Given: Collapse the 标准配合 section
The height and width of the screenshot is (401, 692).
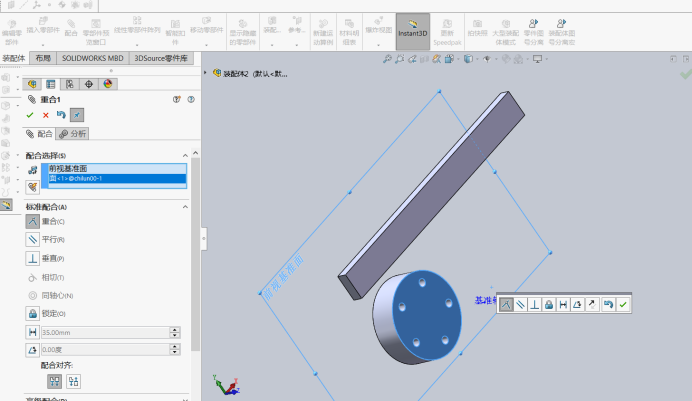Looking at the screenshot, I should 185,206.
